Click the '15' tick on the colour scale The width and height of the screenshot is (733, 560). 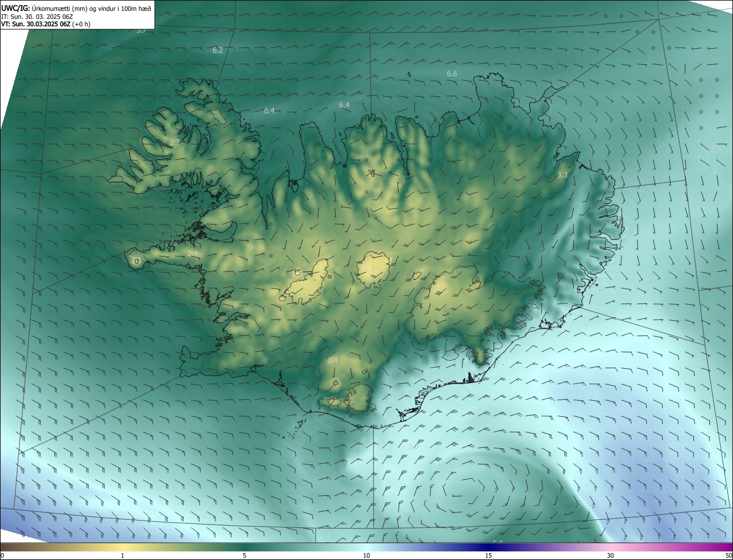point(488,556)
